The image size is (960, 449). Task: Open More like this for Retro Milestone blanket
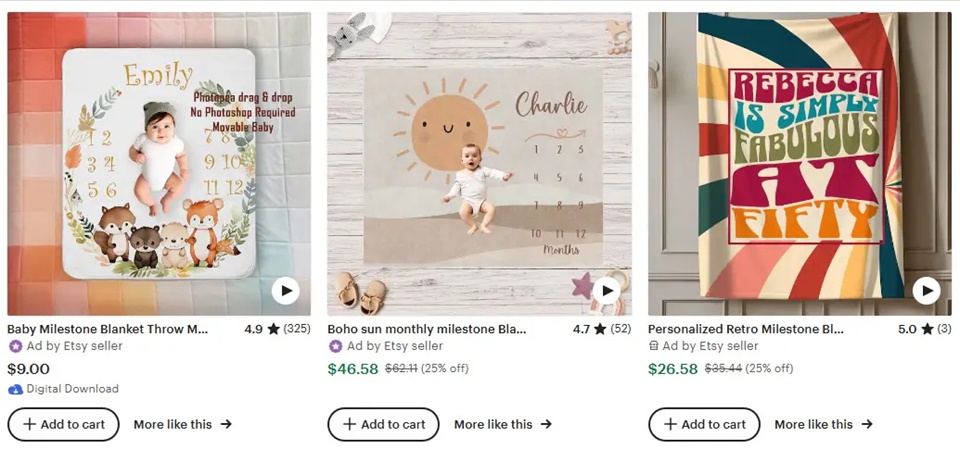click(823, 424)
